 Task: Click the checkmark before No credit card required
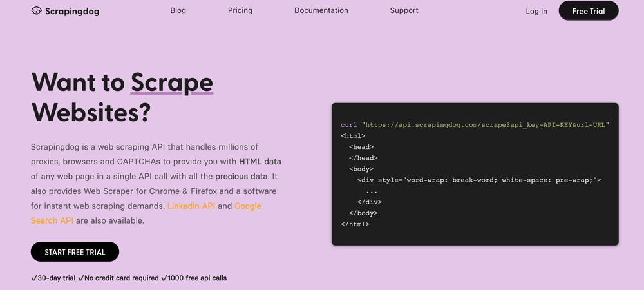coord(81,278)
